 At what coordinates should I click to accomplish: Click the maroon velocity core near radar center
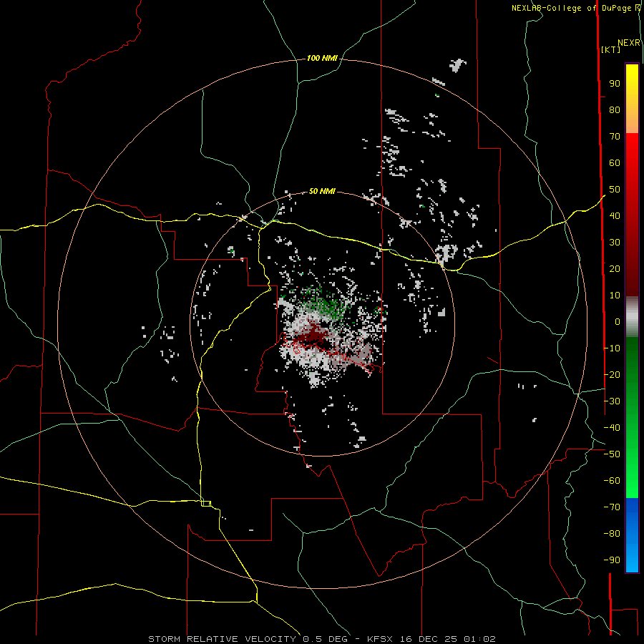(311, 333)
